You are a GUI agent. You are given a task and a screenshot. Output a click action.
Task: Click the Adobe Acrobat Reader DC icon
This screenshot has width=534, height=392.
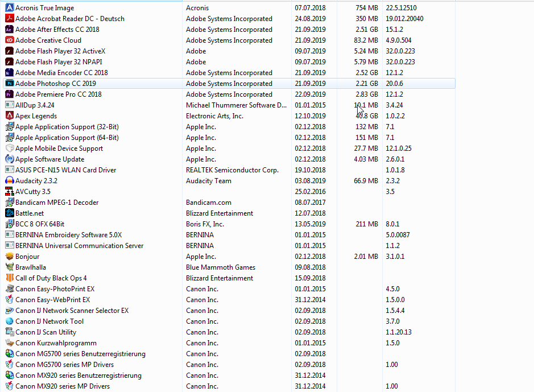click(x=10, y=18)
